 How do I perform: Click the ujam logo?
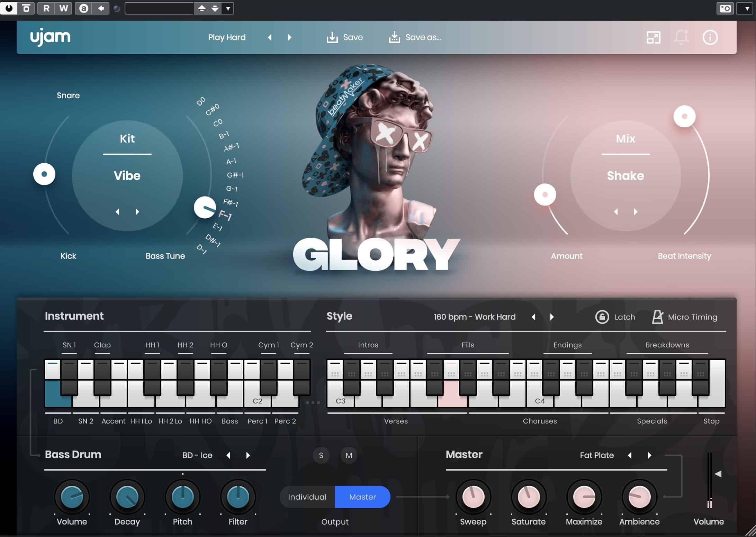pyautogui.click(x=50, y=37)
